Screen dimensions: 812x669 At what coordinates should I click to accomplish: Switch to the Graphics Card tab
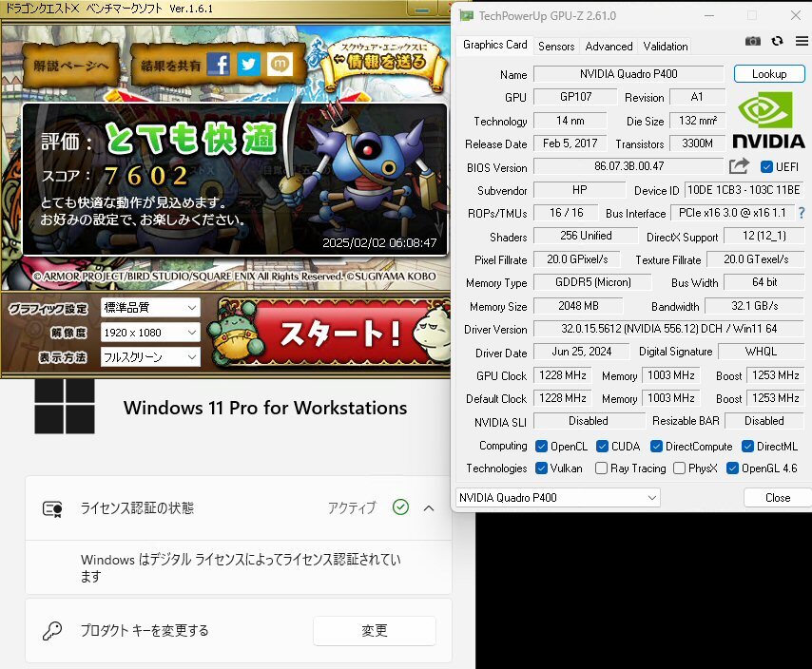495,45
